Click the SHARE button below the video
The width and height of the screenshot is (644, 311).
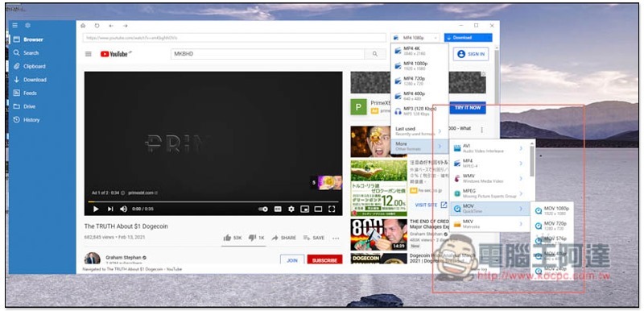click(284, 238)
